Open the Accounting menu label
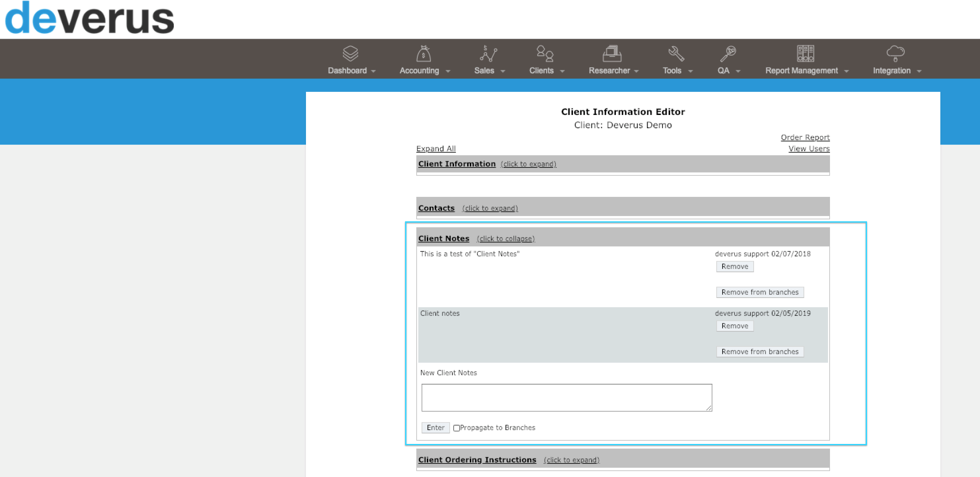Image resolution: width=980 pixels, height=477 pixels. tap(419, 71)
